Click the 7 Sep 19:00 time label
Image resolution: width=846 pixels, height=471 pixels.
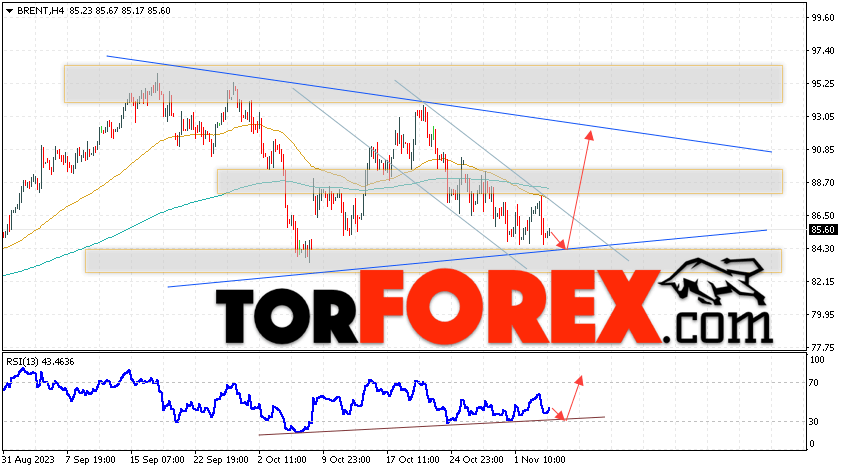tap(90, 460)
